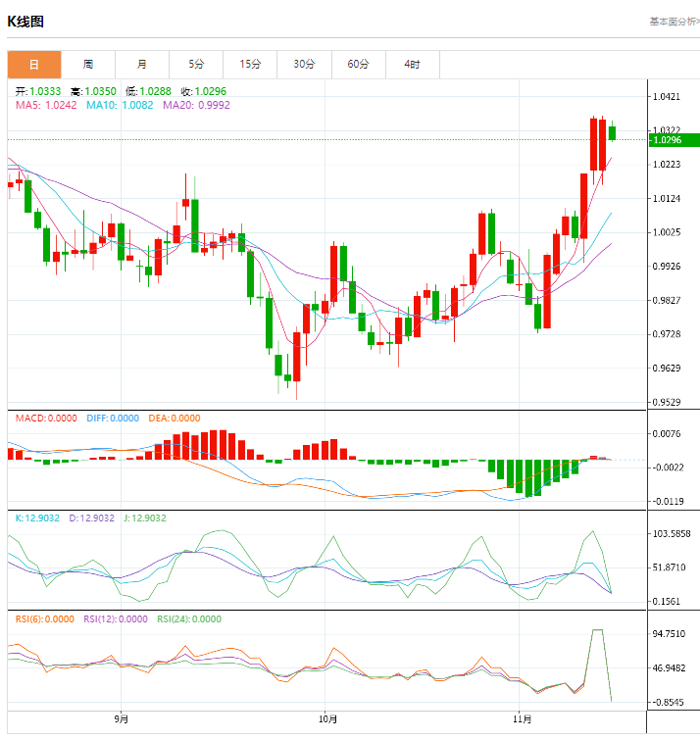Open the 5分 interval tab
This screenshot has width=700, height=740.
pos(196,65)
